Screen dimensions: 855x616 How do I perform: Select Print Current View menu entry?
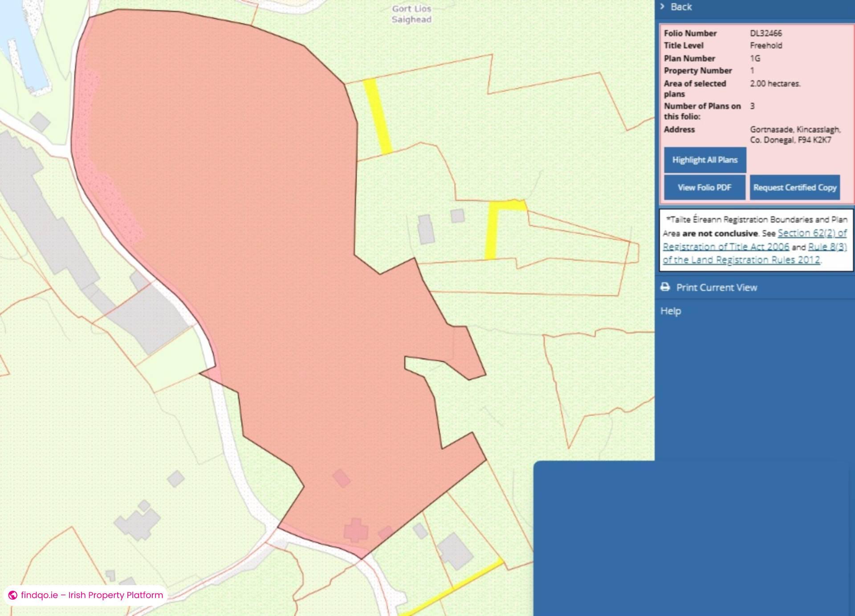(x=716, y=288)
